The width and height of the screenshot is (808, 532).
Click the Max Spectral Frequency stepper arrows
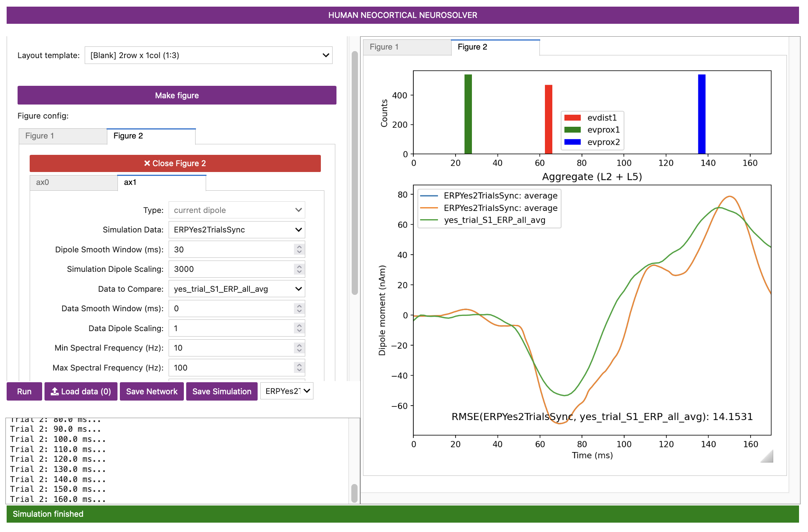point(299,368)
